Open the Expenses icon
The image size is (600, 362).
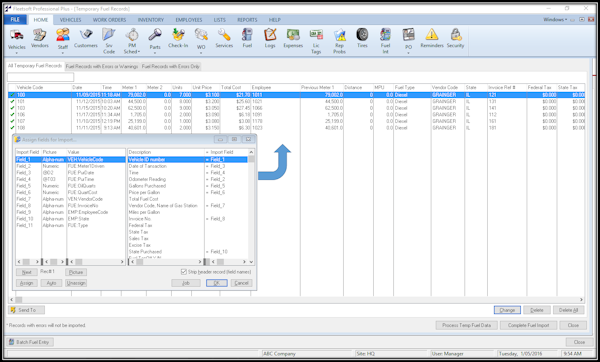point(293,35)
